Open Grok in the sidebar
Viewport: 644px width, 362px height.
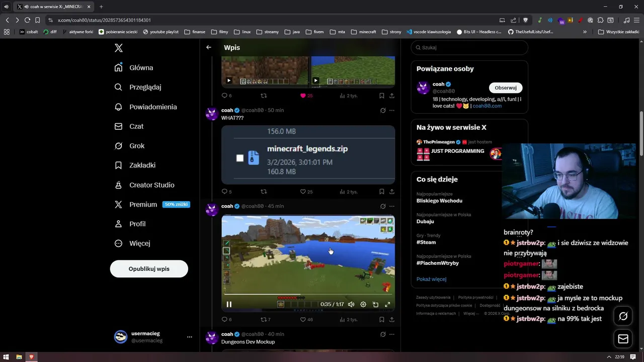[130, 146]
